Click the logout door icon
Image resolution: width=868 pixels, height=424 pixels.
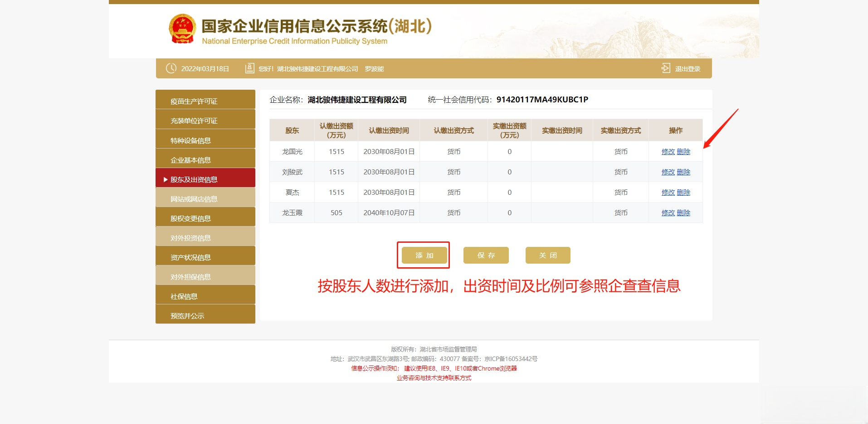[x=665, y=68]
